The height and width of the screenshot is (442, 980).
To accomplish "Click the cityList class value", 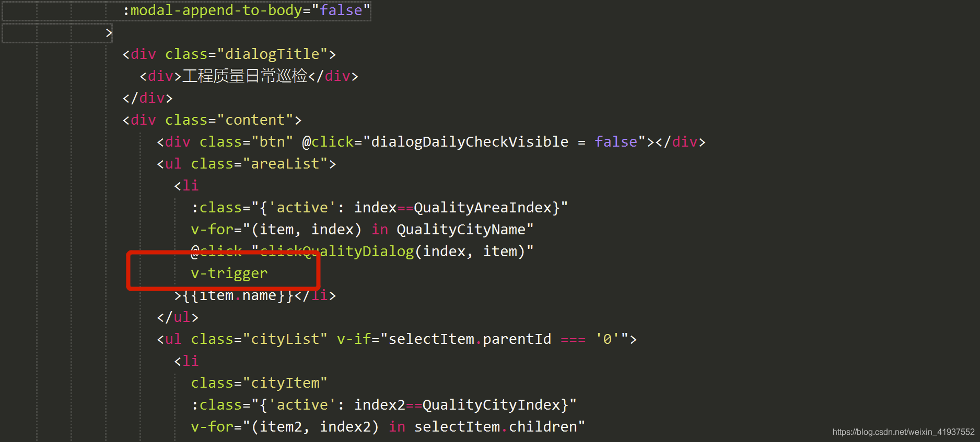I will 285,339.
